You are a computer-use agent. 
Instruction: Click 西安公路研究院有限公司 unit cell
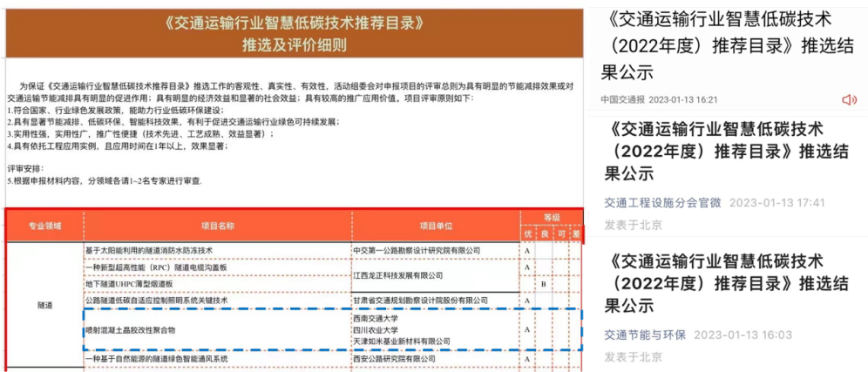(394, 359)
